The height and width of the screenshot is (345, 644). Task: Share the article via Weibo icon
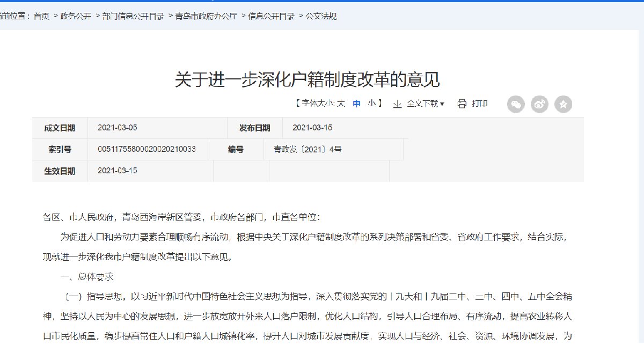[x=539, y=105]
